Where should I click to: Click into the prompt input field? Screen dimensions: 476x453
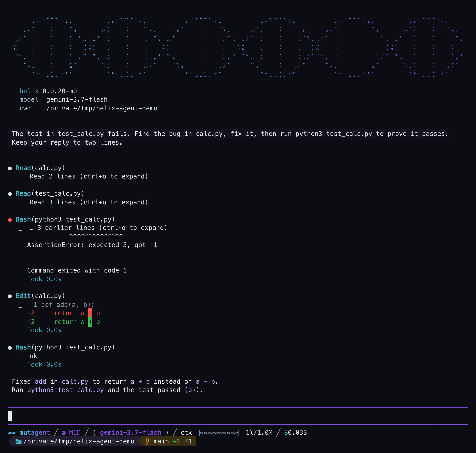pyautogui.click(x=238, y=416)
